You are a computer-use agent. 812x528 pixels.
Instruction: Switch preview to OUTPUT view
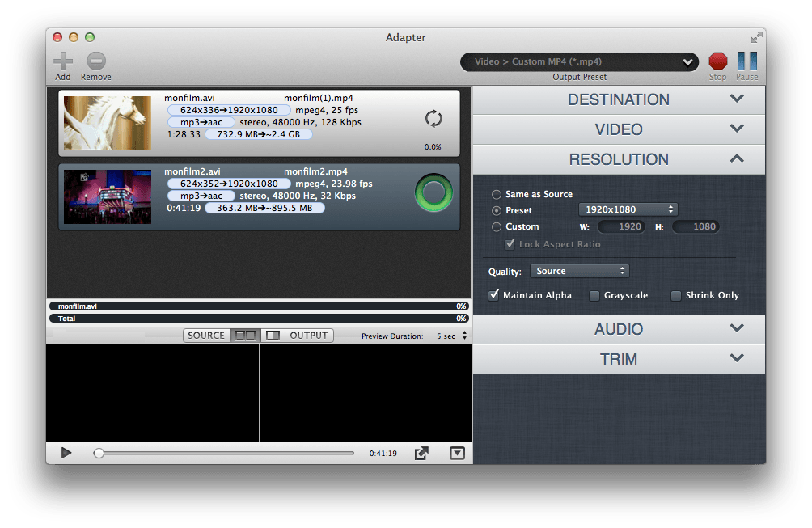click(308, 336)
